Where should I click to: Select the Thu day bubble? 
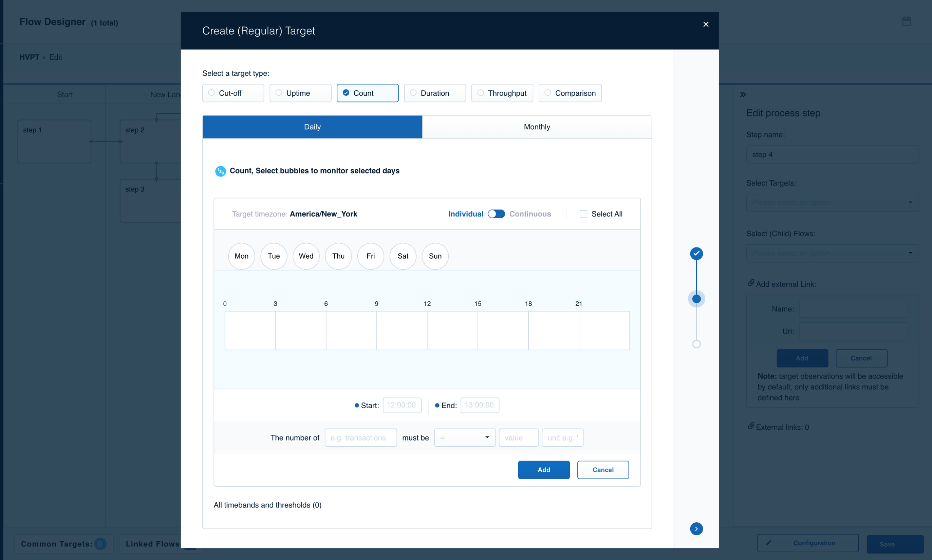[338, 256]
